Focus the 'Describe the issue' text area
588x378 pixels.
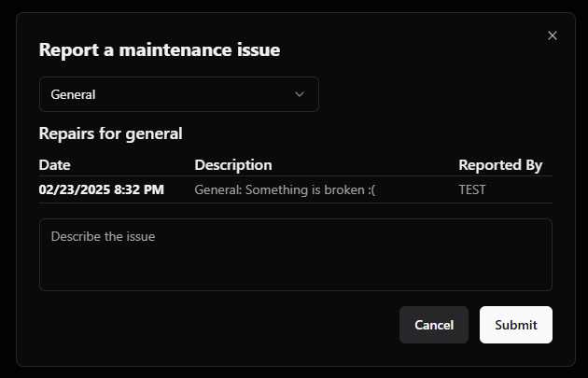(296, 255)
